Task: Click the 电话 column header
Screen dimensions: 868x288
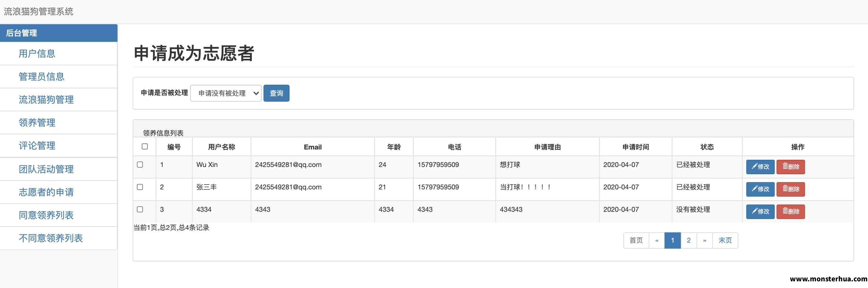Action: click(x=455, y=147)
